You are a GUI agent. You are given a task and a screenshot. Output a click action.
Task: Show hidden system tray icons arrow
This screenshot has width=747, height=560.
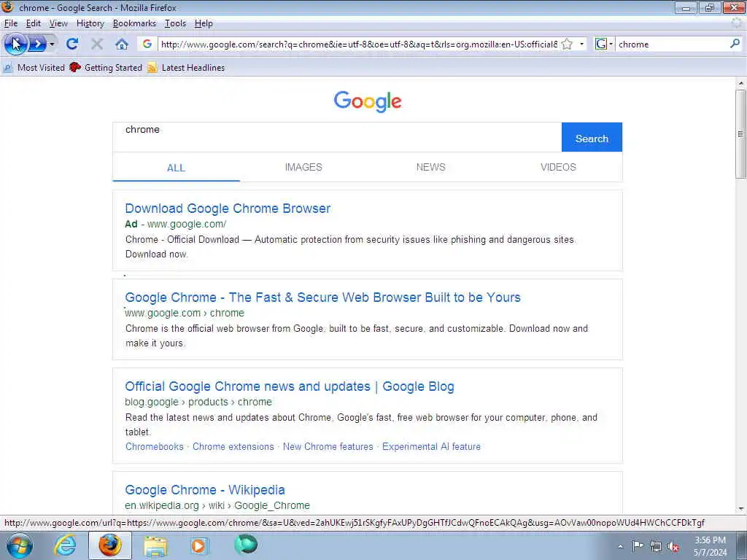620,546
